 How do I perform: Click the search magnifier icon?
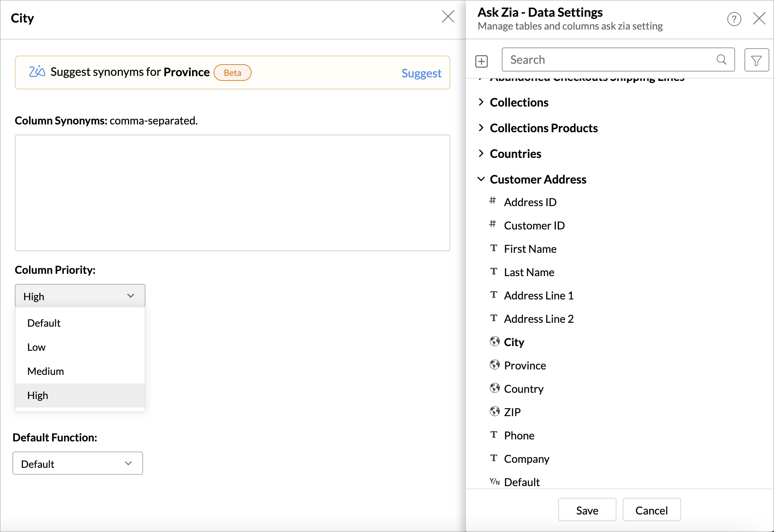[x=721, y=59]
